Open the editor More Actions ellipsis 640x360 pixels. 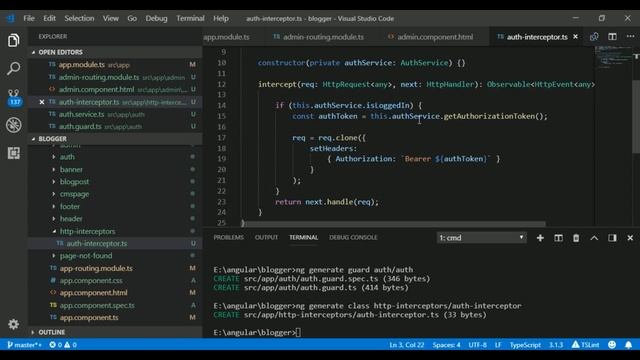[630, 37]
